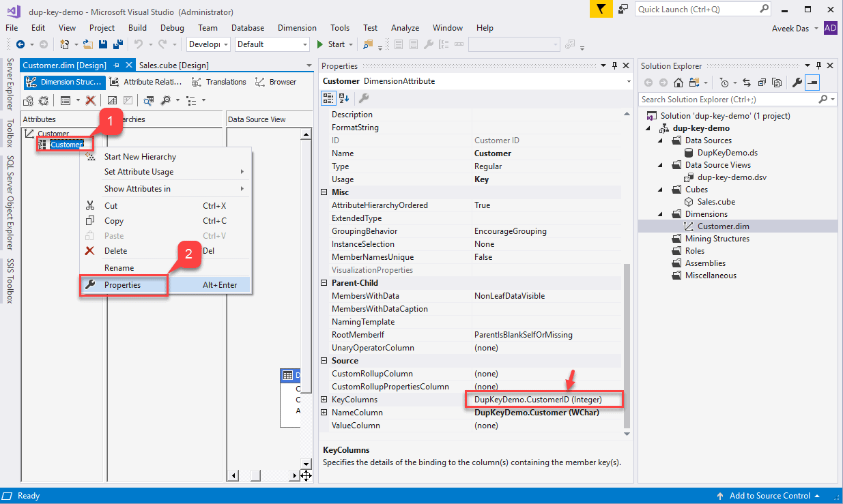Viewport: 843px width, 504px height.
Task: Click the Search Solution Explorer field
Action: pyautogui.click(x=737, y=100)
